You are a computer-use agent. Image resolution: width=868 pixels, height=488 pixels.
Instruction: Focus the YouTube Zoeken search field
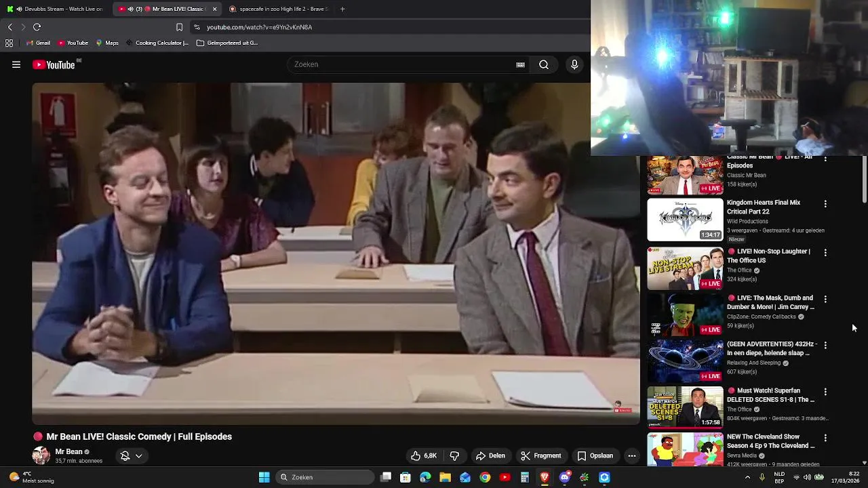pyautogui.click(x=400, y=64)
